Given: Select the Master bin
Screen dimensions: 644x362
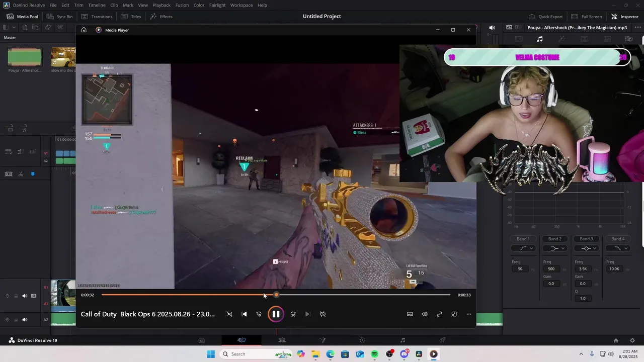Looking at the screenshot, I should click(10, 38).
